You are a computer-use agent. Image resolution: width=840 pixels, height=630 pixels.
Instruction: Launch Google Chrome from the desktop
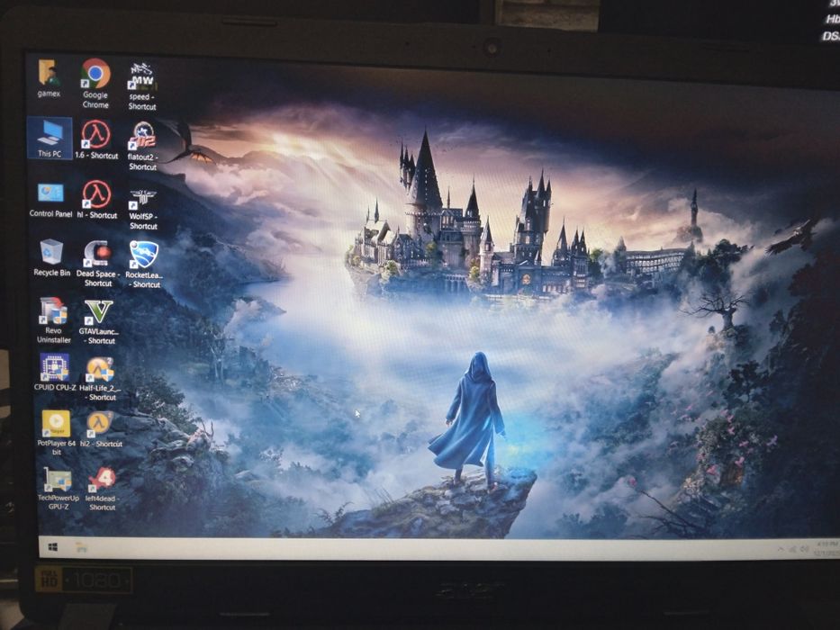95,83
